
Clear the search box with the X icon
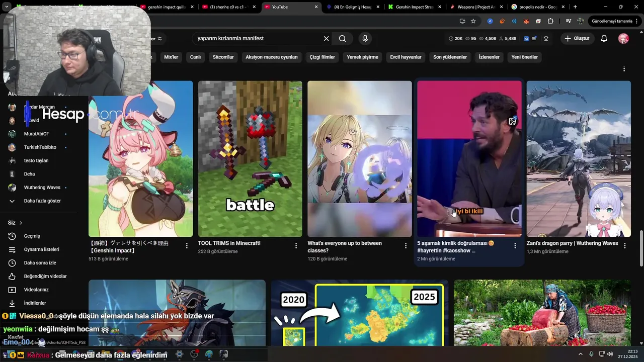pyautogui.click(x=326, y=38)
